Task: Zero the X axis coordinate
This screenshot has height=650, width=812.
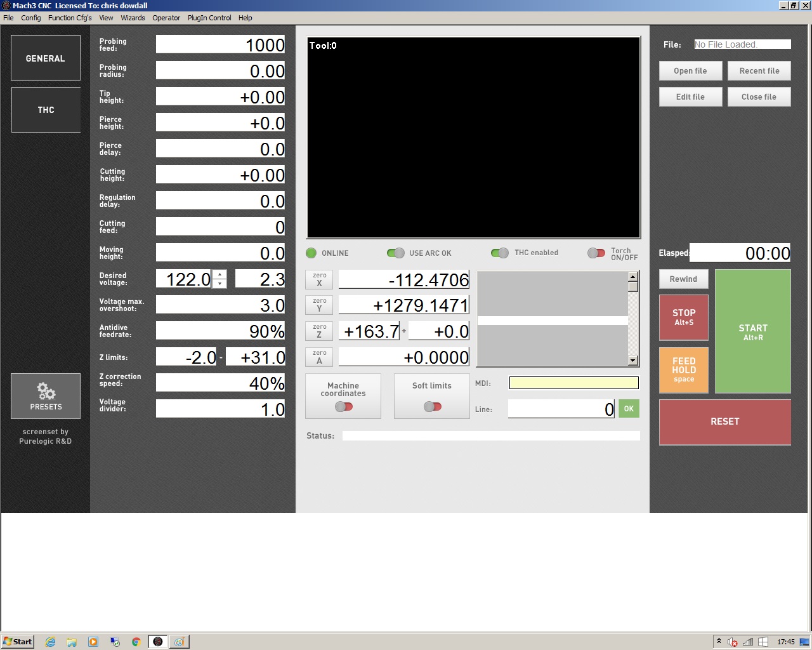Action: [x=319, y=279]
